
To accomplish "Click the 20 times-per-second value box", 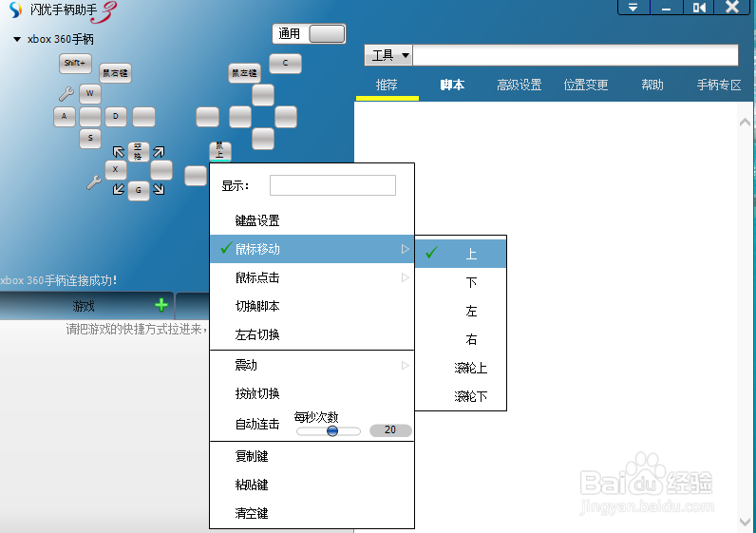I will pyautogui.click(x=390, y=429).
